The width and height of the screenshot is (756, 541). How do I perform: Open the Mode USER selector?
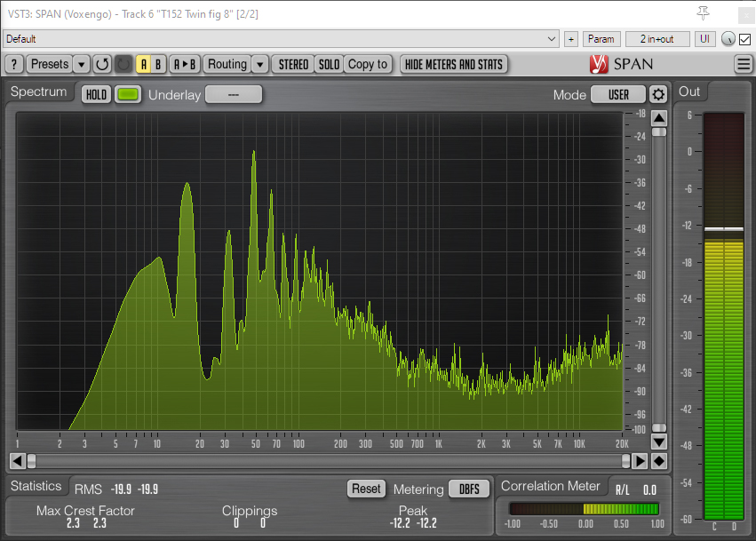click(618, 95)
